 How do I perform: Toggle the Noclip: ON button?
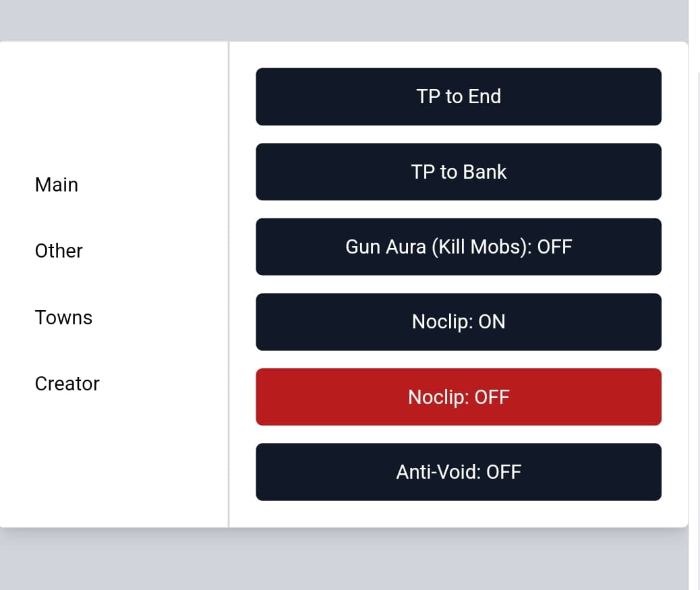pos(459,322)
